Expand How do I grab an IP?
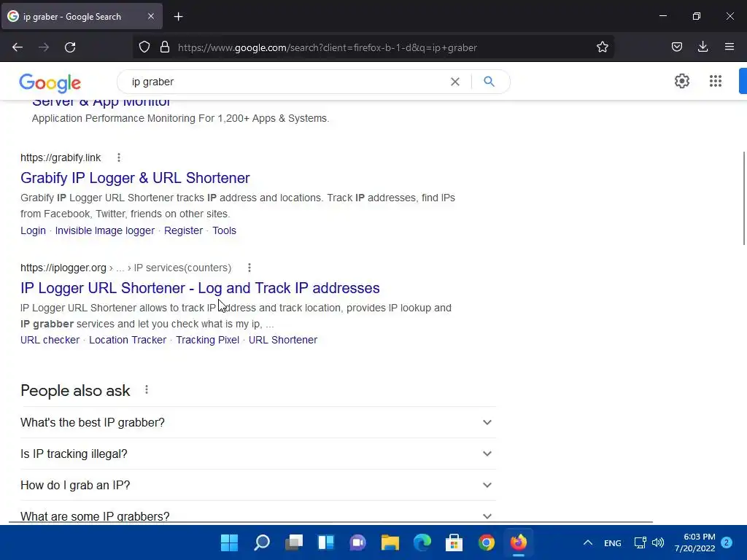Viewport: 747px width, 560px height. pos(258,485)
